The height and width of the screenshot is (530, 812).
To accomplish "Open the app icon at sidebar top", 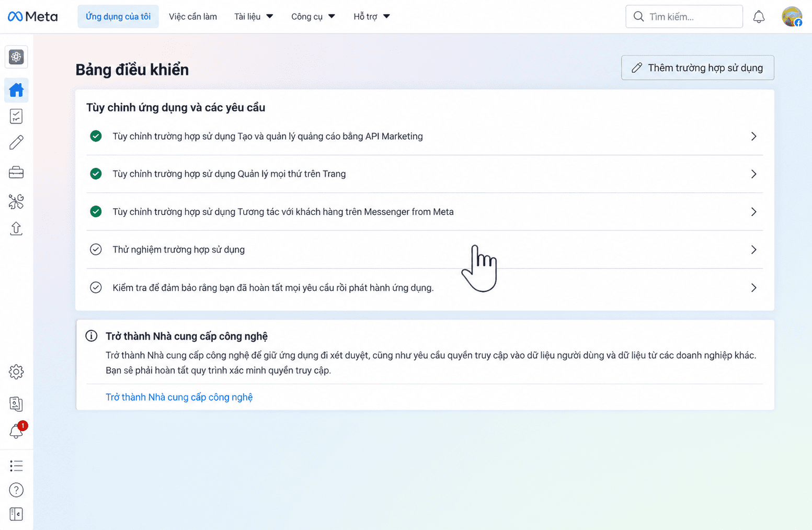I will coord(16,57).
